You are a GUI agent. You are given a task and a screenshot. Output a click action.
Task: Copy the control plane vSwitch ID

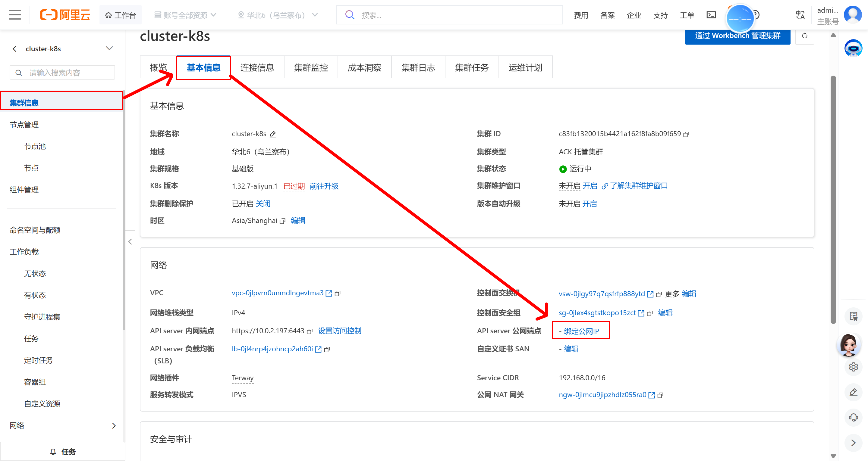tap(659, 294)
